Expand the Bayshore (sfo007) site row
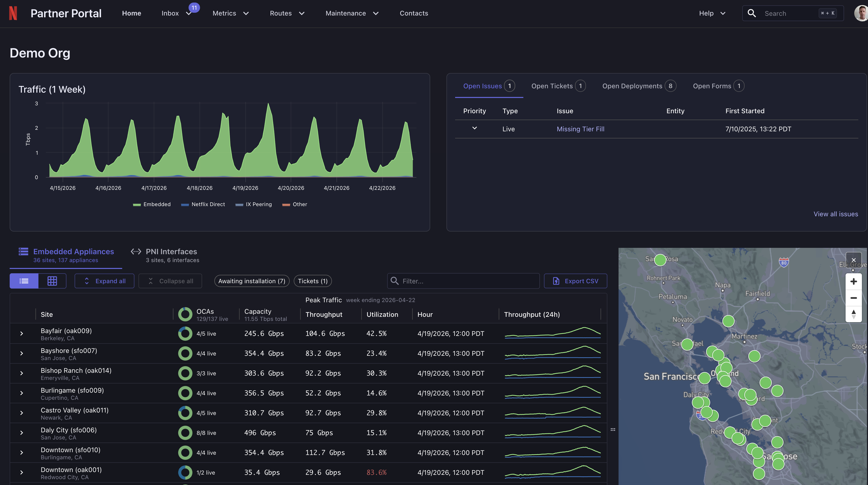 click(x=22, y=353)
